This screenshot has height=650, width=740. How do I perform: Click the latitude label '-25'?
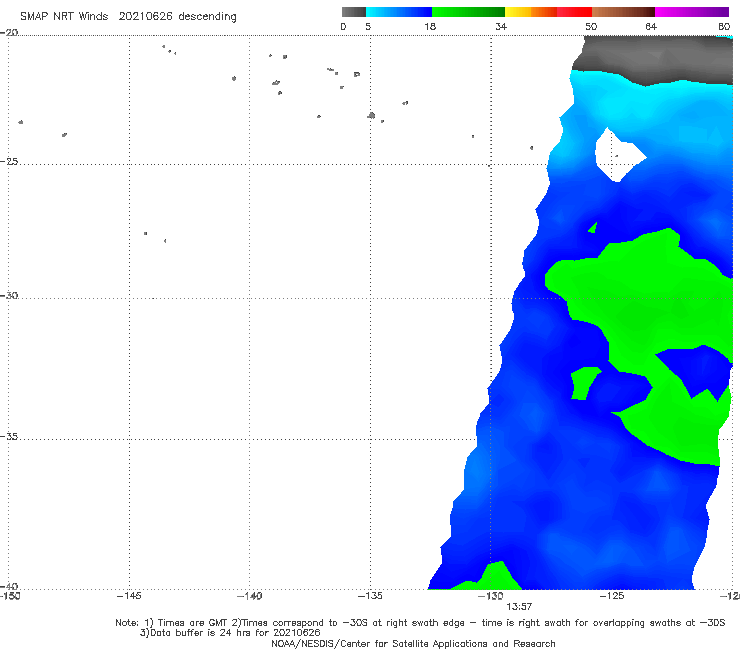pos(9,161)
